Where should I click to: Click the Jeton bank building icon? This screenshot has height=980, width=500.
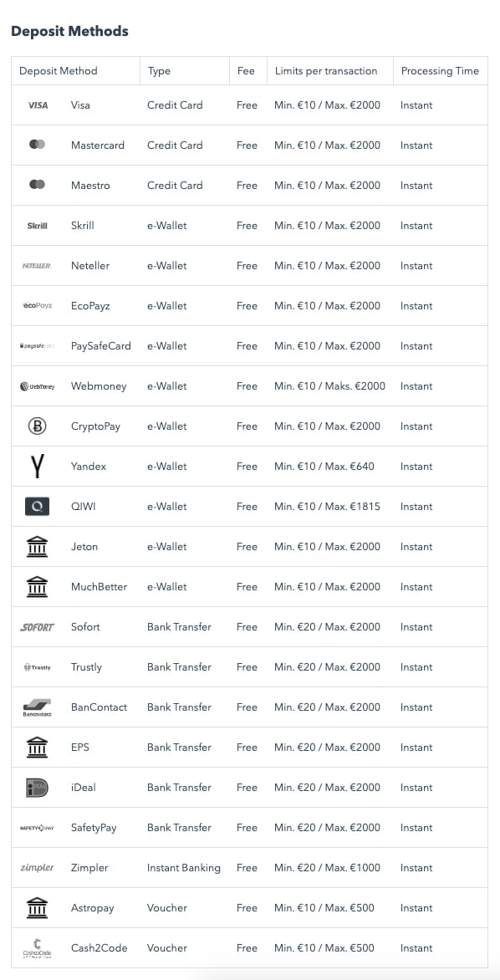point(38,547)
